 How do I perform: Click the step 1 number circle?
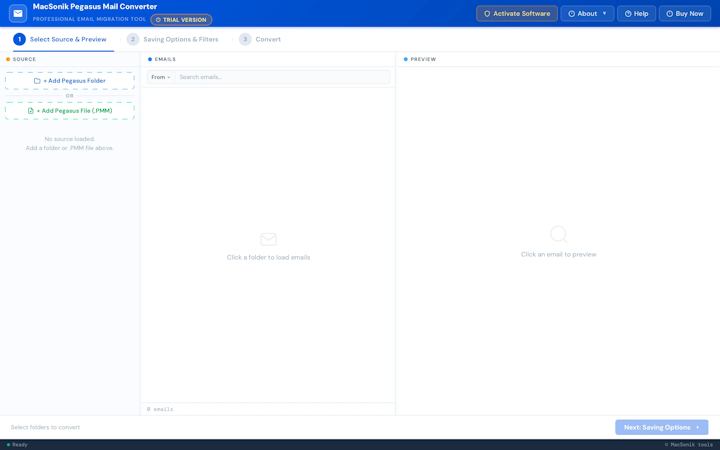pyautogui.click(x=19, y=39)
